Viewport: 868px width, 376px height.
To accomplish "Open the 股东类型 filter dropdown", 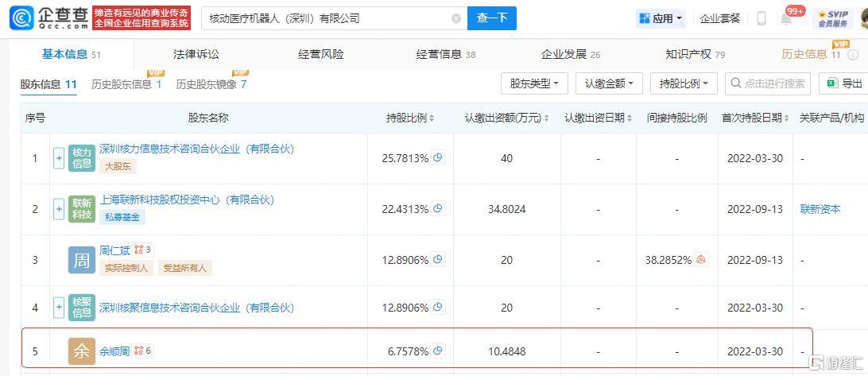I will tap(535, 83).
